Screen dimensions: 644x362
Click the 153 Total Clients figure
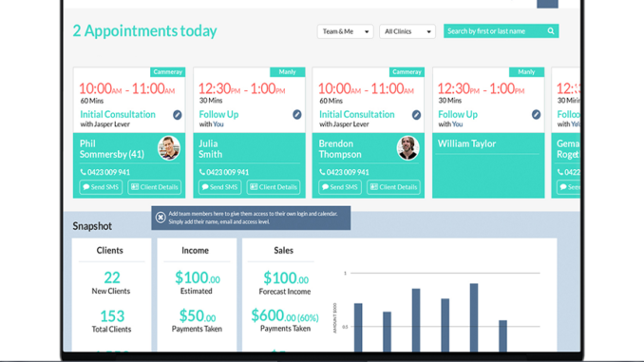tap(112, 316)
